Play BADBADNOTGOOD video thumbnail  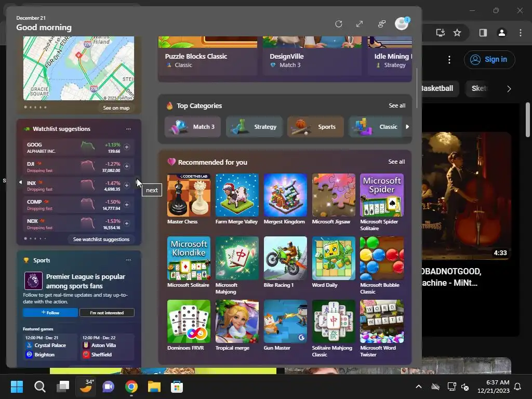point(467,196)
